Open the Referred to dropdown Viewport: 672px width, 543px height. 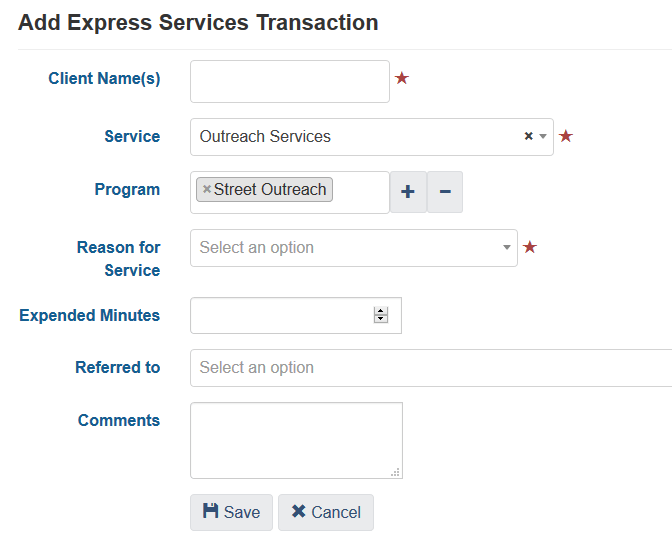pos(430,368)
